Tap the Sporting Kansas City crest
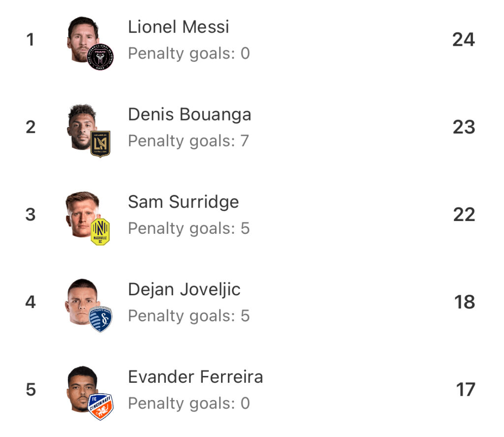 point(100,319)
